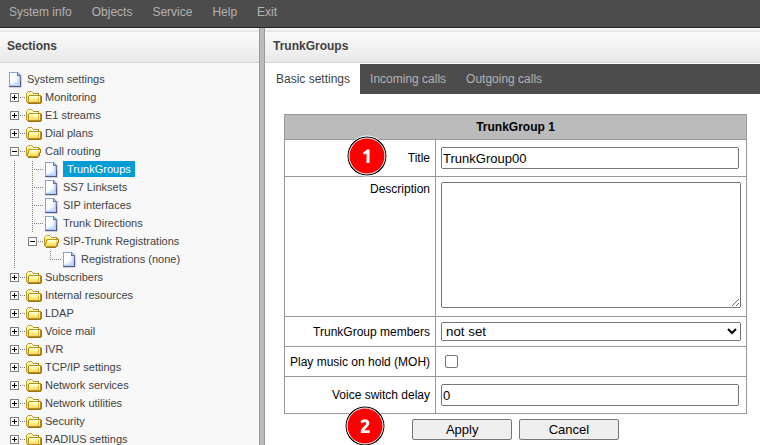
Task: Switch to the Basic settings tab
Action: tap(313, 79)
